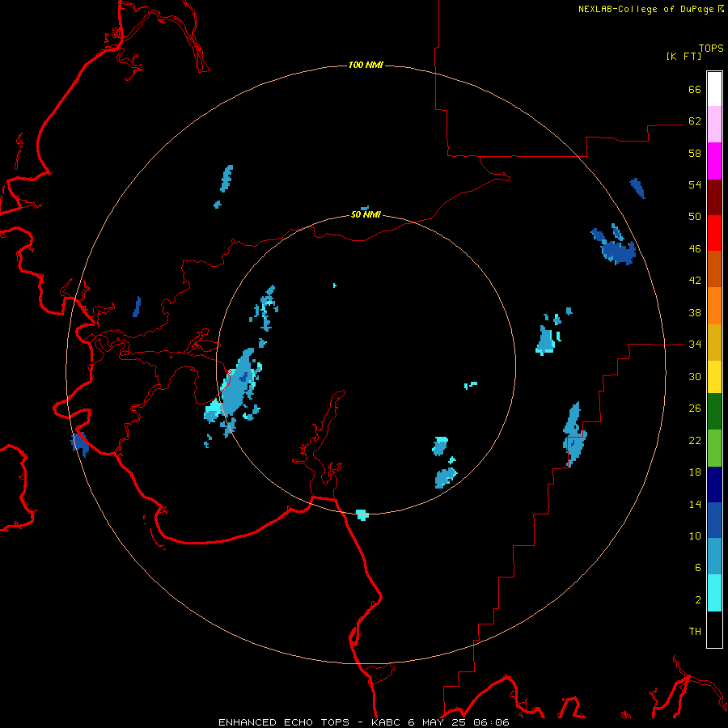Click the medium blue legend swatch
Viewport: 728px width, 728px height.
714,520
